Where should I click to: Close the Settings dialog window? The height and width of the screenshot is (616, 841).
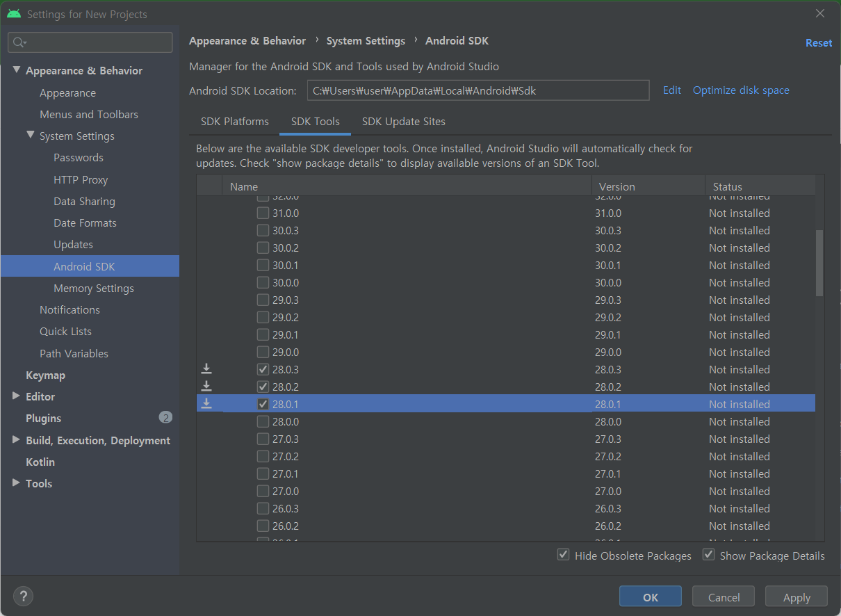click(820, 13)
